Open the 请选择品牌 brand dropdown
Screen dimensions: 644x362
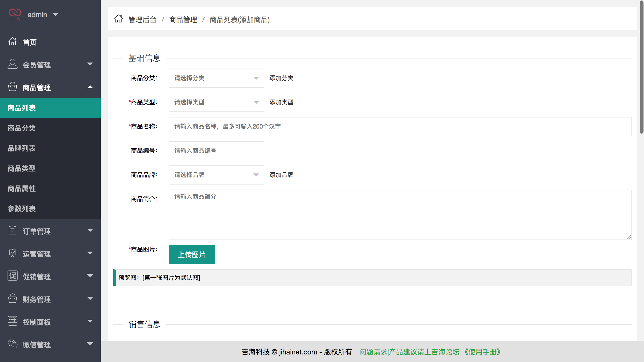coord(216,175)
